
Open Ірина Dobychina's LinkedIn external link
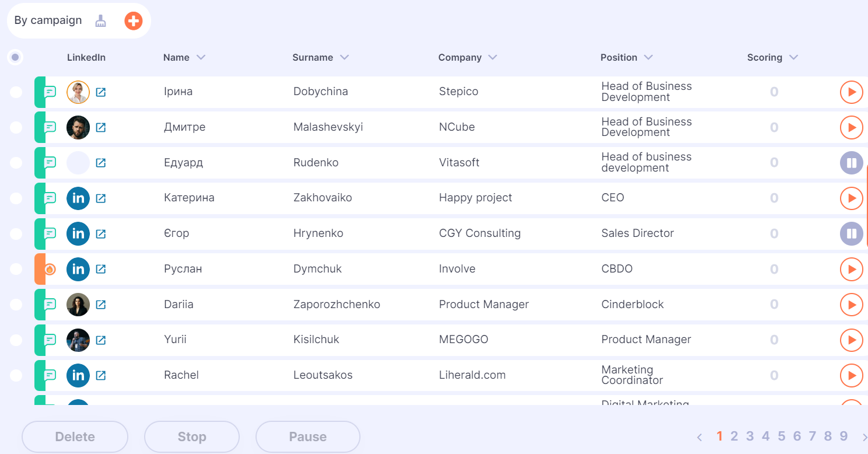(x=101, y=92)
